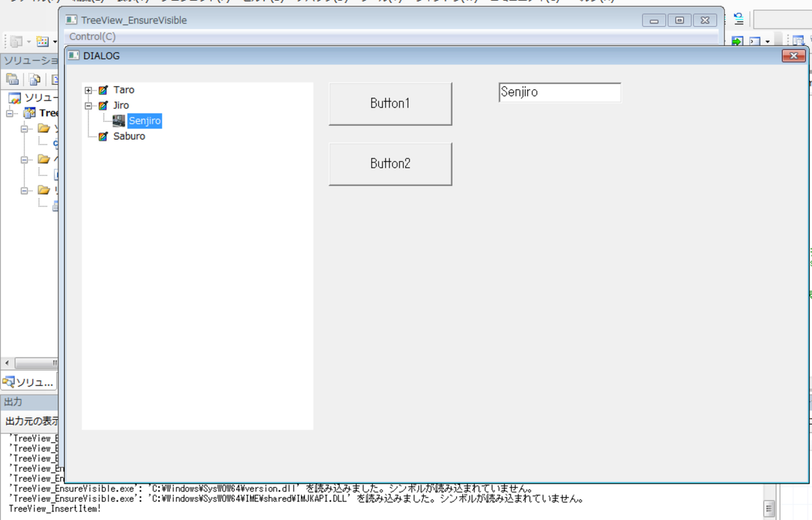
Task: Click the photo icon beside Senjiro
Action: (x=118, y=121)
